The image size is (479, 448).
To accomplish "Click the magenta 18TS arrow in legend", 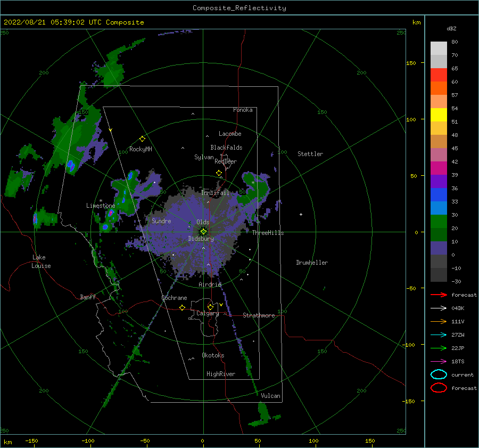I will click(x=439, y=362).
